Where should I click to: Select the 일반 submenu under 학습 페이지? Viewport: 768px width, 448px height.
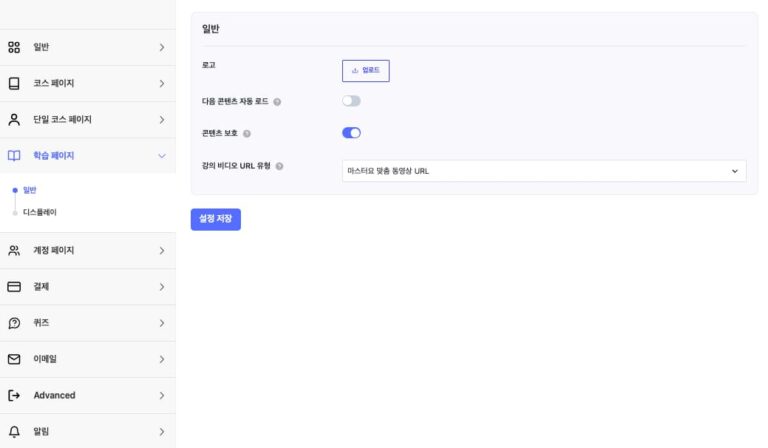coord(29,189)
